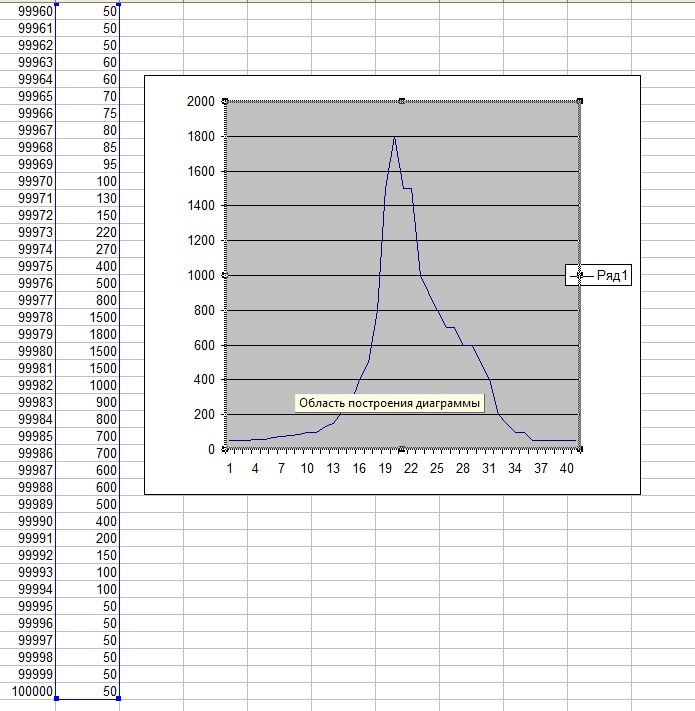
Task: Click the tooltip Область построения диаграммы
Action: [x=389, y=403]
